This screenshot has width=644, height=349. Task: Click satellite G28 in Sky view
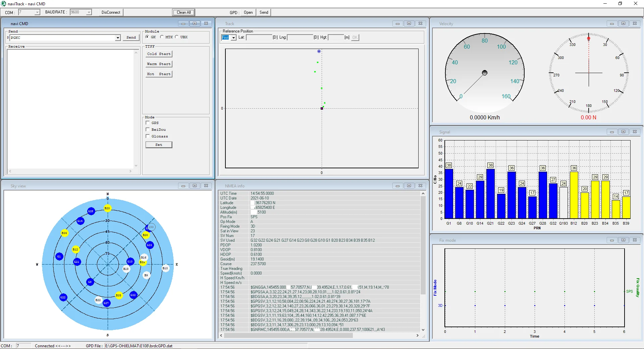pyautogui.click(x=91, y=211)
